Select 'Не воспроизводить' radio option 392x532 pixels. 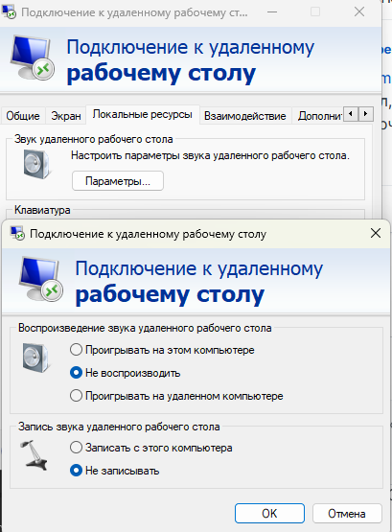126,373
